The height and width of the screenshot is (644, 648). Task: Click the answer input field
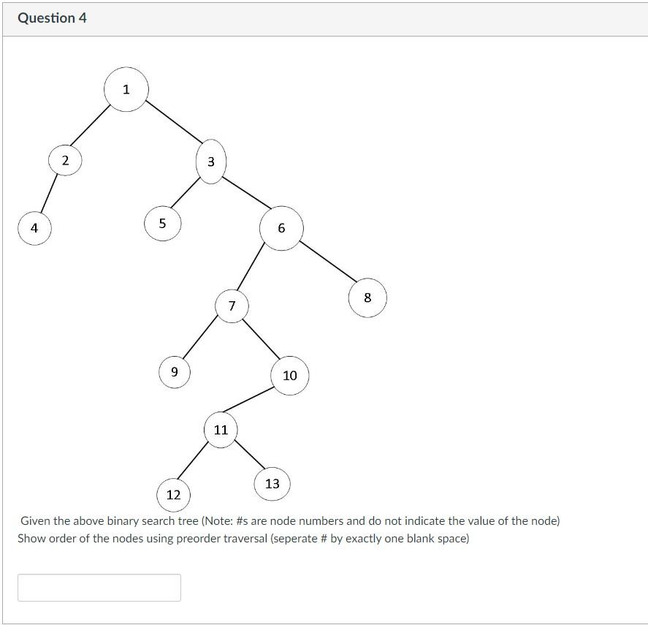99,588
